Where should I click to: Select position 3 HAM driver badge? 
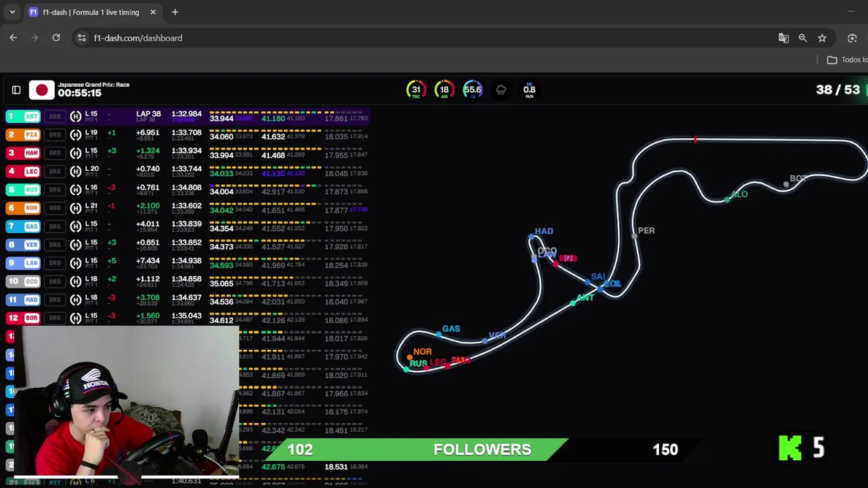tap(23, 153)
